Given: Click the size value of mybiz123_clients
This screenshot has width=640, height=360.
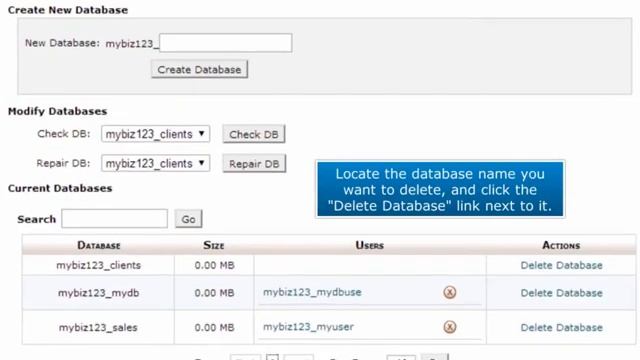Looking at the screenshot, I should (214, 265).
